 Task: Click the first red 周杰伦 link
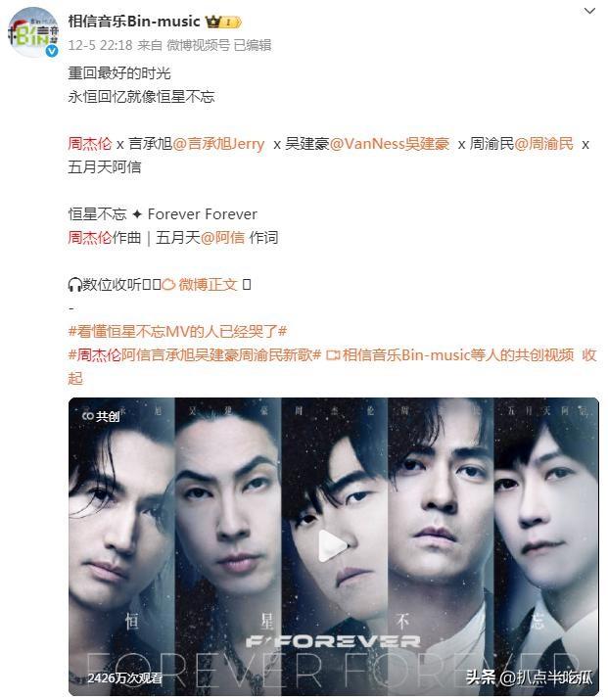point(90,144)
